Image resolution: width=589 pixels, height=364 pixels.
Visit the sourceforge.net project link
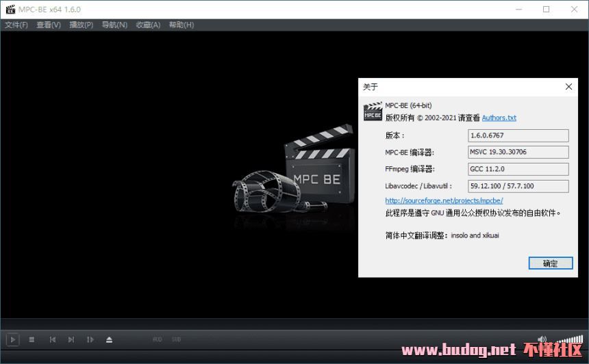click(444, 200)
